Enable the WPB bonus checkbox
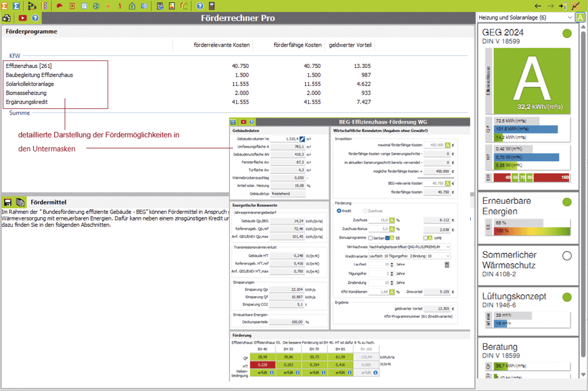 [426, 238]
